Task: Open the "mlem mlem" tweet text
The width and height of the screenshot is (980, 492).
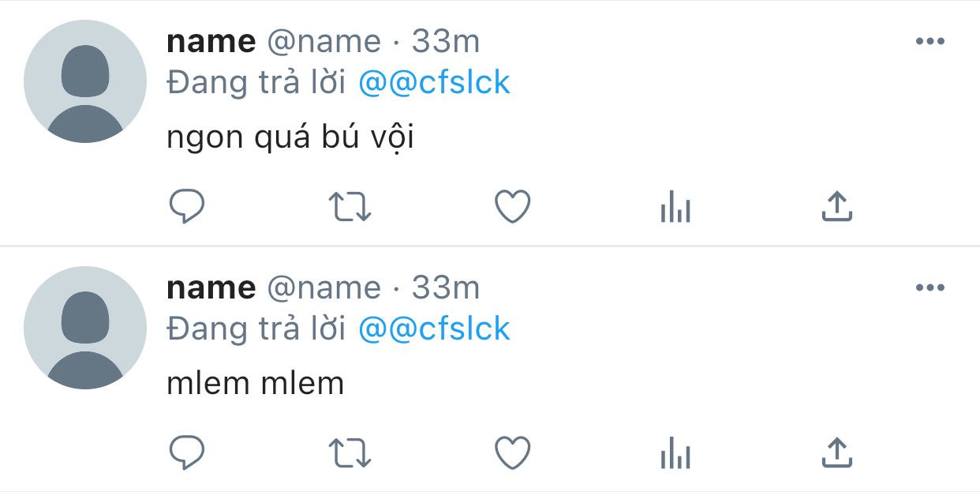Action: click(x=256, y=384)
